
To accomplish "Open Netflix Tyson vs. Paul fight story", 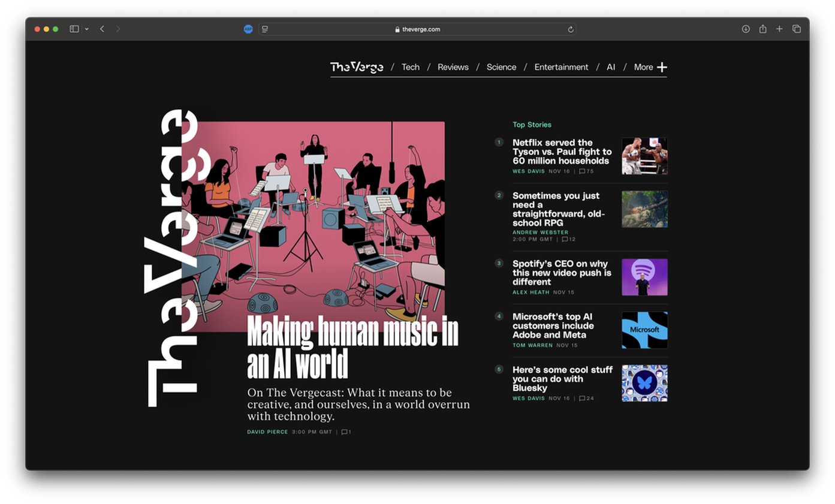I will click(x=562, y=152).
